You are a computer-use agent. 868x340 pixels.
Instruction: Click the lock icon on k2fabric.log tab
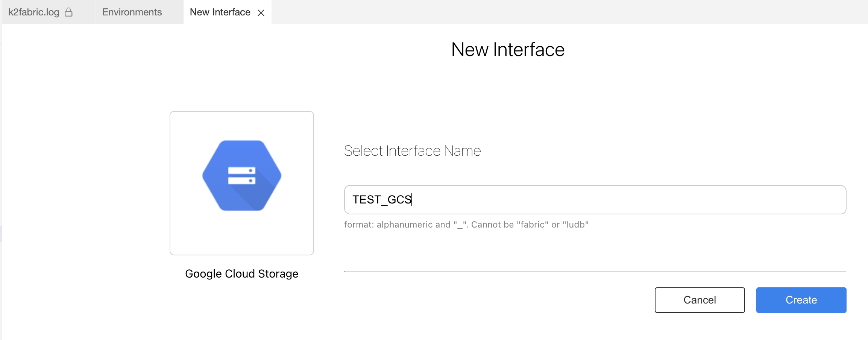click(68, 12)
